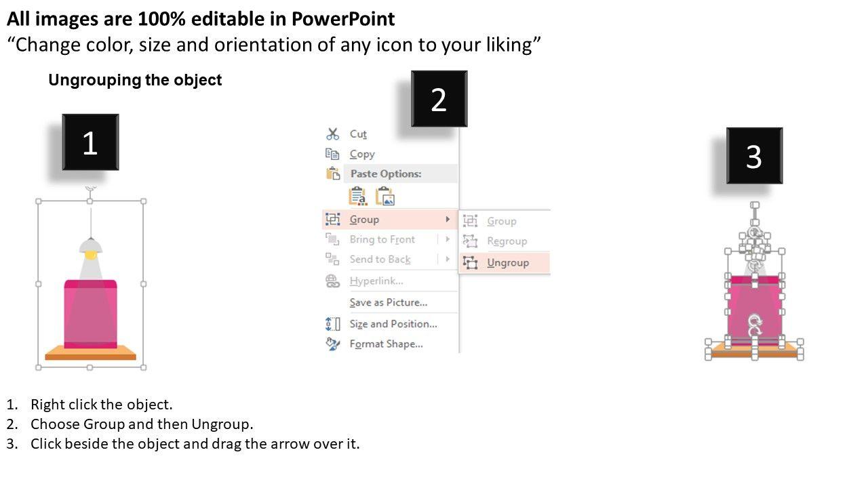Choose the Paste as Picture icon
The width and height of the screenshot is (868, 488).
385,197
